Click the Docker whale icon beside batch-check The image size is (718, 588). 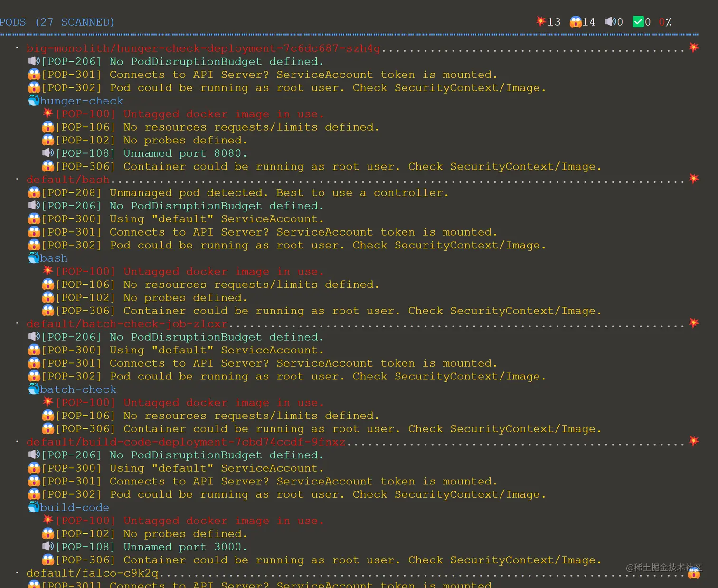[x=34, y=389]
